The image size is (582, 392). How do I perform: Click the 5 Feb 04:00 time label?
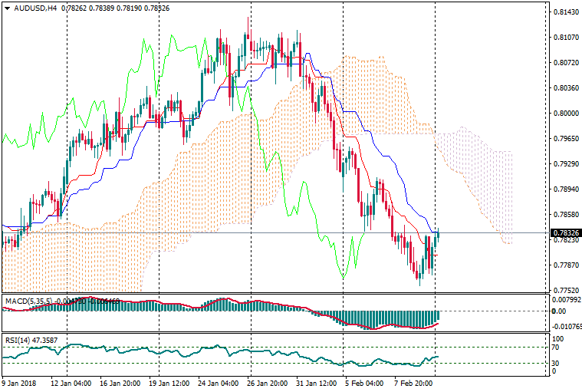(x=365, y=382)
